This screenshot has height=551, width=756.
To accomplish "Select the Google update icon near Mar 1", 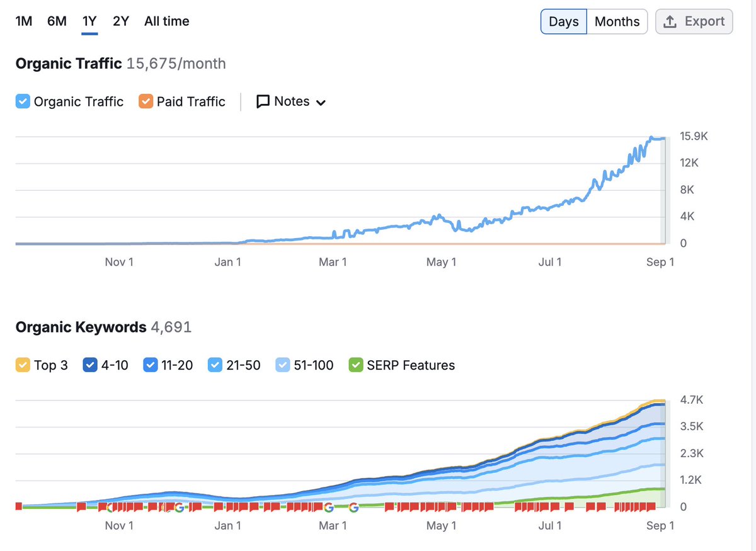I will 354,506.
